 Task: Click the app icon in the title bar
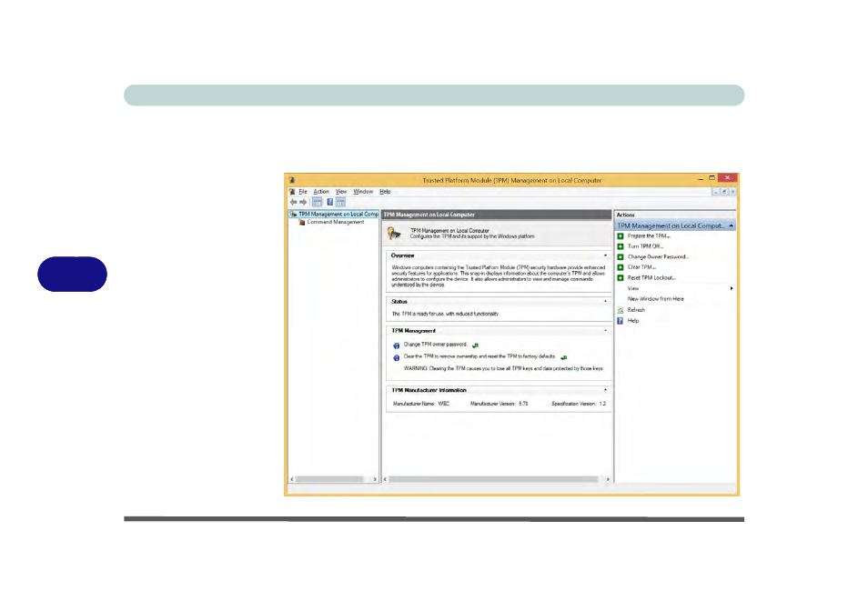[x=292, y=180]
